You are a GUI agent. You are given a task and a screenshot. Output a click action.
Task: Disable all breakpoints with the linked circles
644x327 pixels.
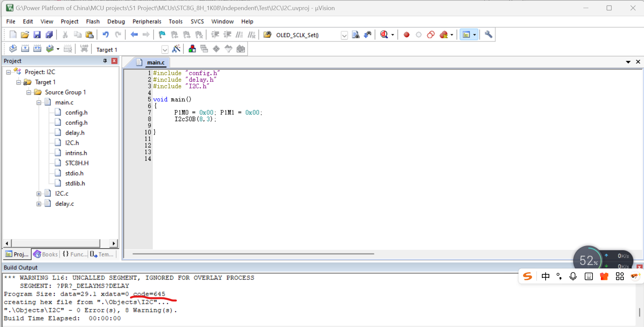(x=431, y=34)
